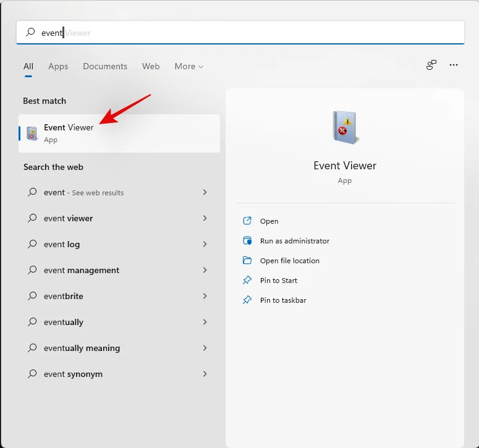Click the Open action icon
479x448 pixels.
[247, 221]
